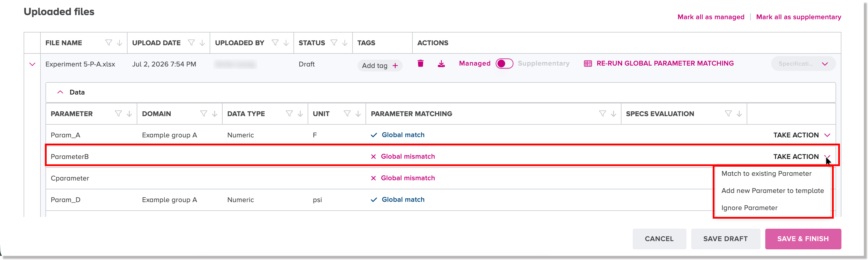
Task: Click Mark all as managed link
Action: 711,17
